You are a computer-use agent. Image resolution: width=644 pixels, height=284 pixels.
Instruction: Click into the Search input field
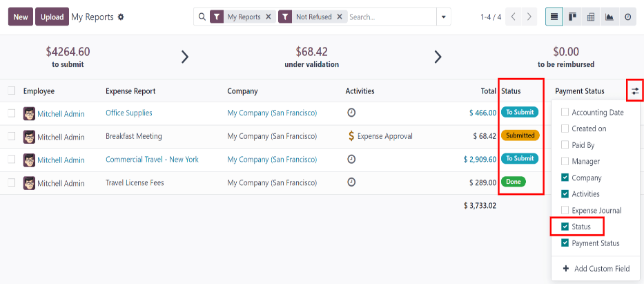390,17
